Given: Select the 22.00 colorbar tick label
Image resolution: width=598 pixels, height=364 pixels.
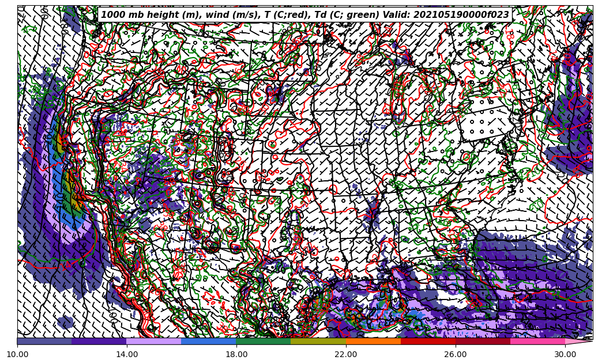Looking at the screenshot, I should coord(346,355).
